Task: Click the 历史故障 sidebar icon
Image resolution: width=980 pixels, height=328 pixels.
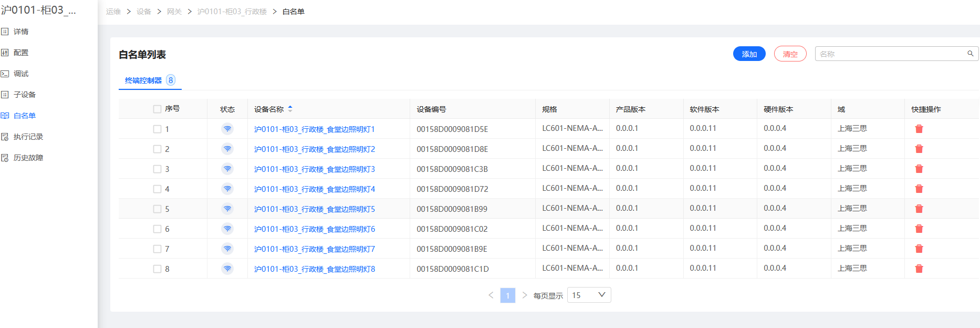Action: 5,158
